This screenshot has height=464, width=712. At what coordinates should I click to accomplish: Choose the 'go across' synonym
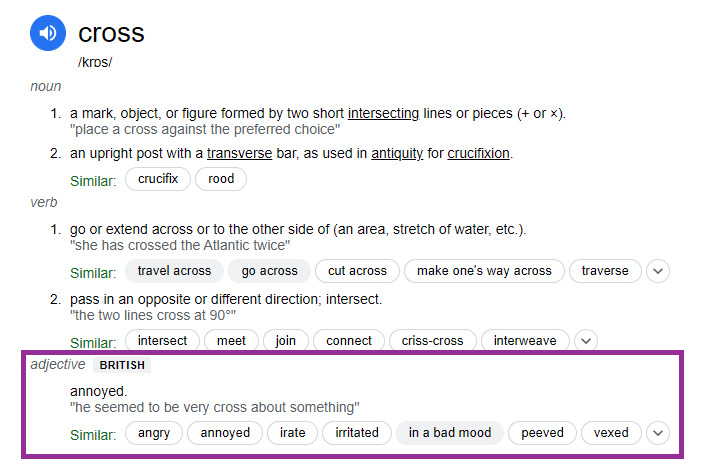(x=269, y=271)
